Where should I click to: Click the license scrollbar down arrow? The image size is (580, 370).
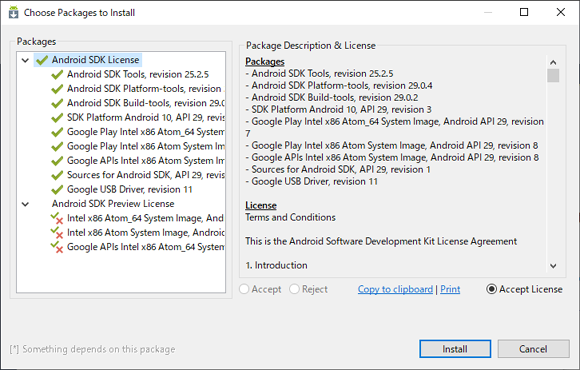tap(553, 266)
